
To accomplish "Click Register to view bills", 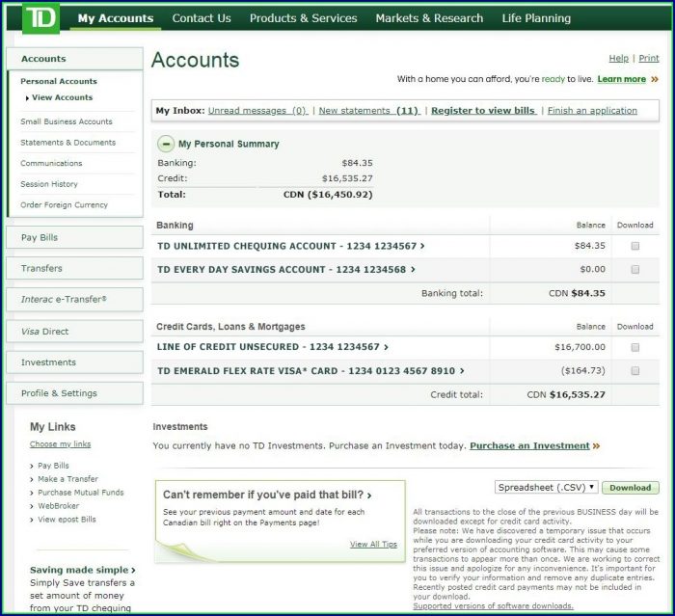I will pos(483,111).
